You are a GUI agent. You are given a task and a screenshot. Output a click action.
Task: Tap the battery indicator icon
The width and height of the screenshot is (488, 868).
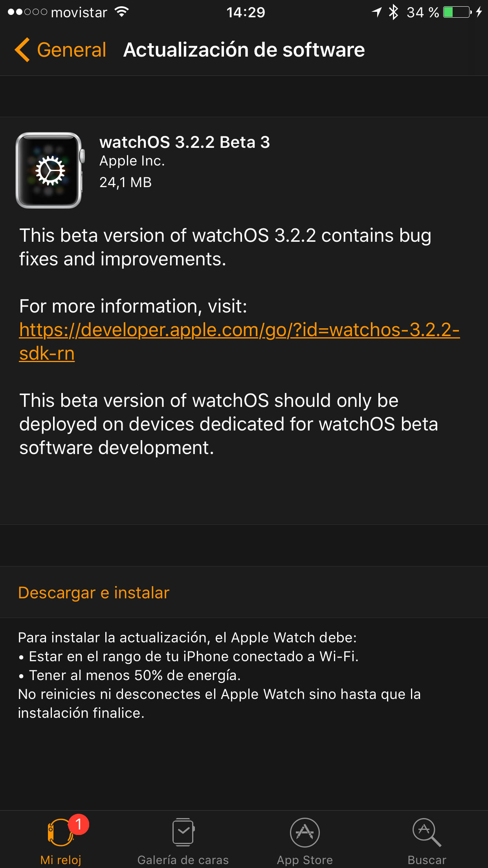click(x=457, y=12)
